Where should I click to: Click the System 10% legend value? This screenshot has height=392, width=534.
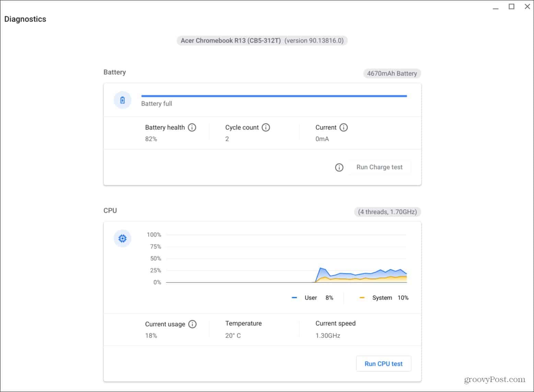point(403,298)
